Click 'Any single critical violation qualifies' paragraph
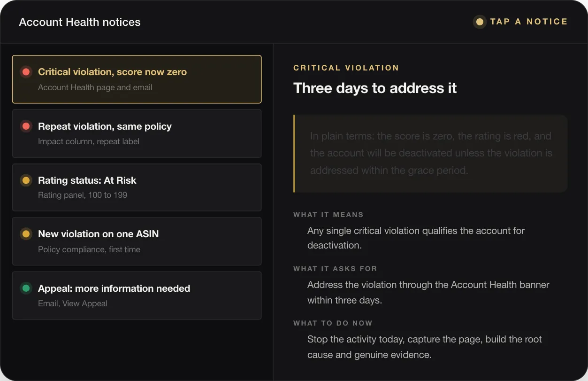Screen dimensions: 588x381 point(416,238)
